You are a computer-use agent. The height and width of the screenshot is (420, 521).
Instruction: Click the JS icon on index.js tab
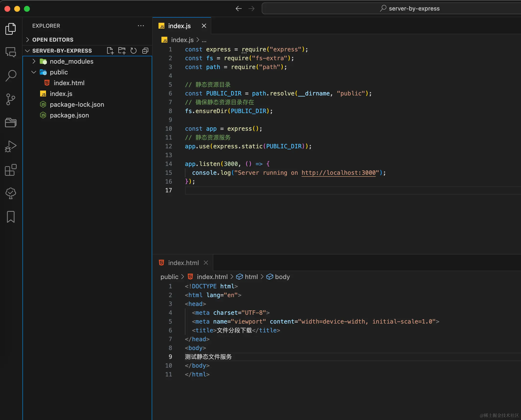pos(161,26)
